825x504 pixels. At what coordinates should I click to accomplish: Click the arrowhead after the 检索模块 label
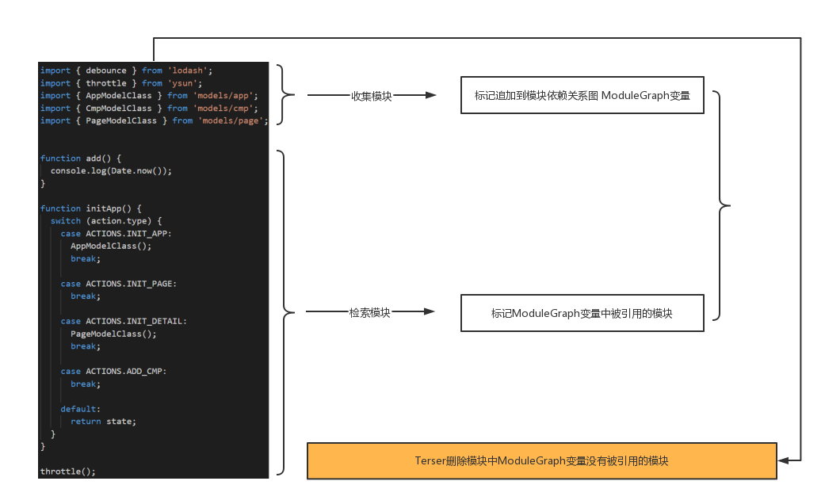(x=430, y=312)
